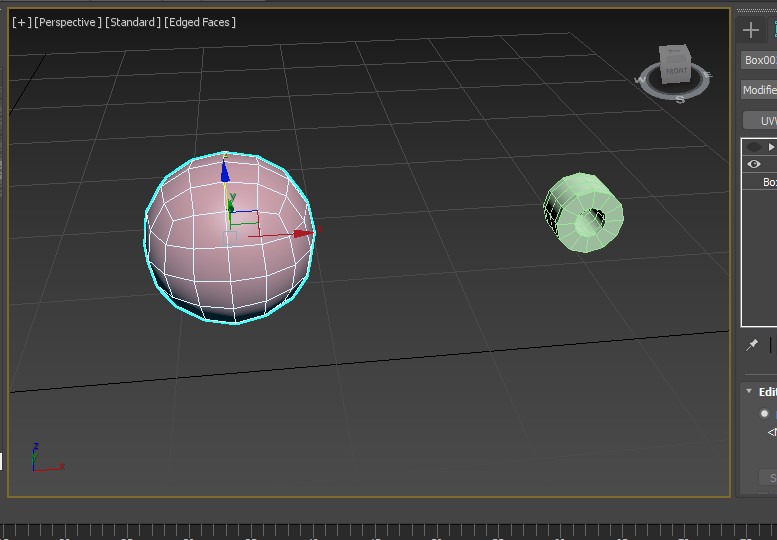This screenshot has height=540, width=777.
Task: Click the ViewCube compass S marker
Action: [x=680, y=99]
